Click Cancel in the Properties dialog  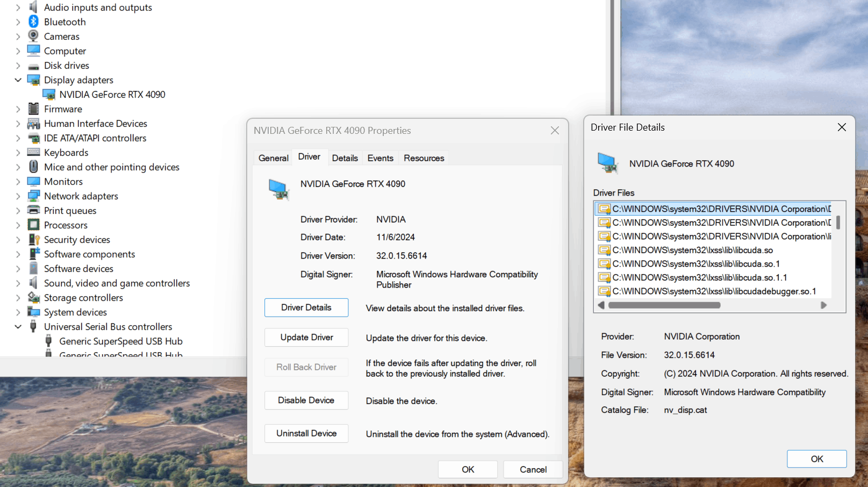[533, 469]
